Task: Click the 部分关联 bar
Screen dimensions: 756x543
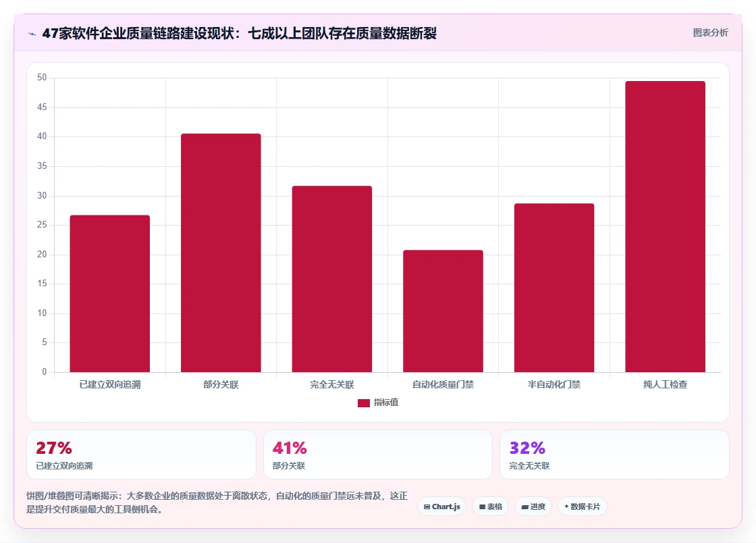Action: 221,253
